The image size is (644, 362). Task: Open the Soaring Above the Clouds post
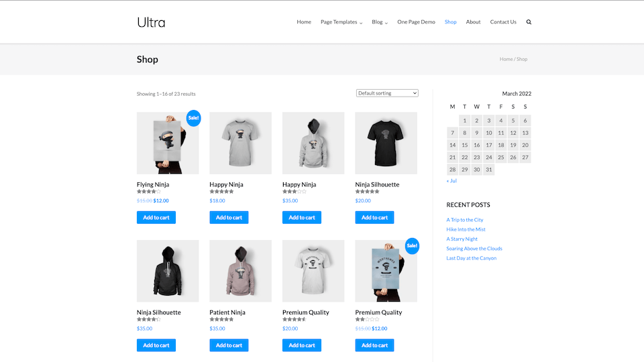[474, 248]
